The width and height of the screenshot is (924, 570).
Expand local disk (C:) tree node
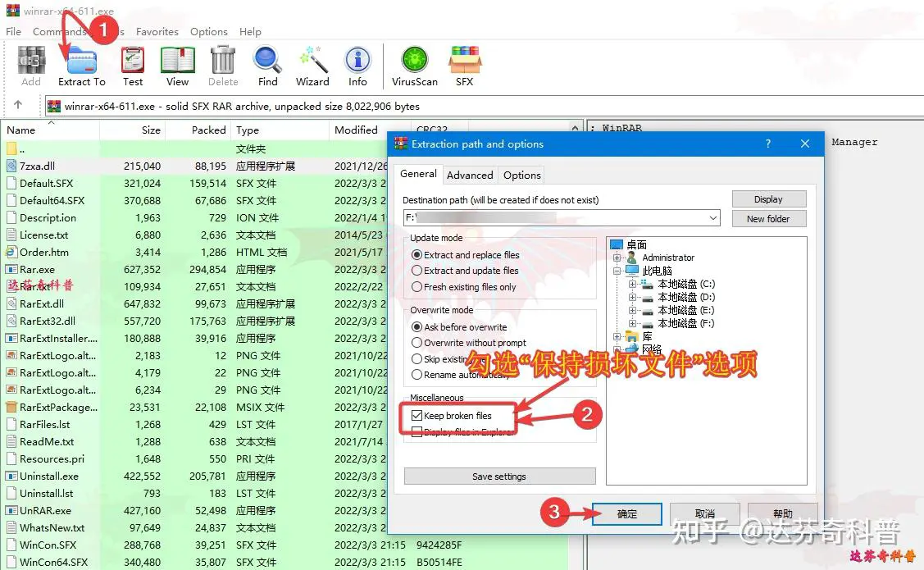click(x=632, y=284)
